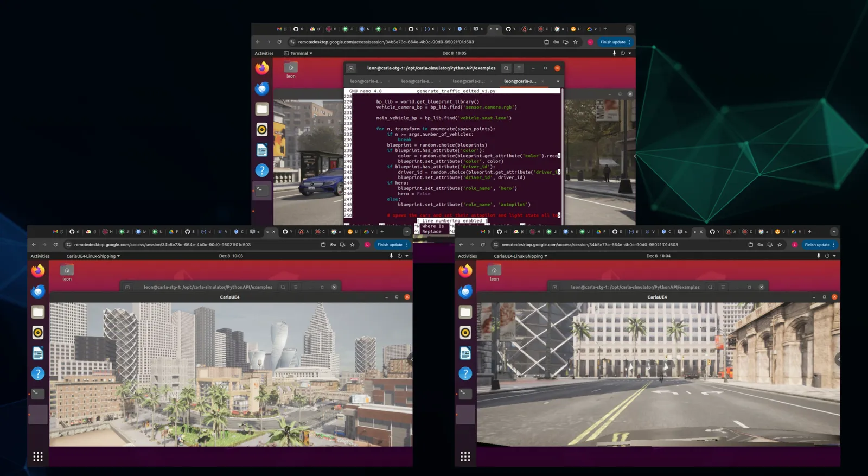Open Files in the bottom-left window's dock

point(38,312)
